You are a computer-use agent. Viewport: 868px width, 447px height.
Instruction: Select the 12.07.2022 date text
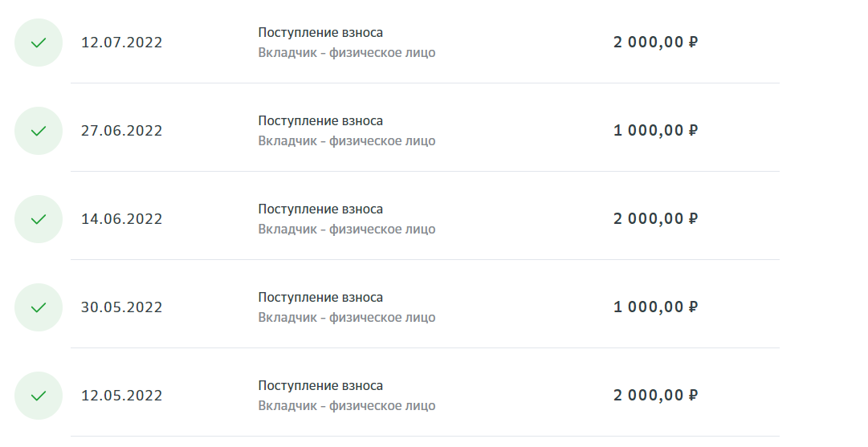click(x=122, y=43)
